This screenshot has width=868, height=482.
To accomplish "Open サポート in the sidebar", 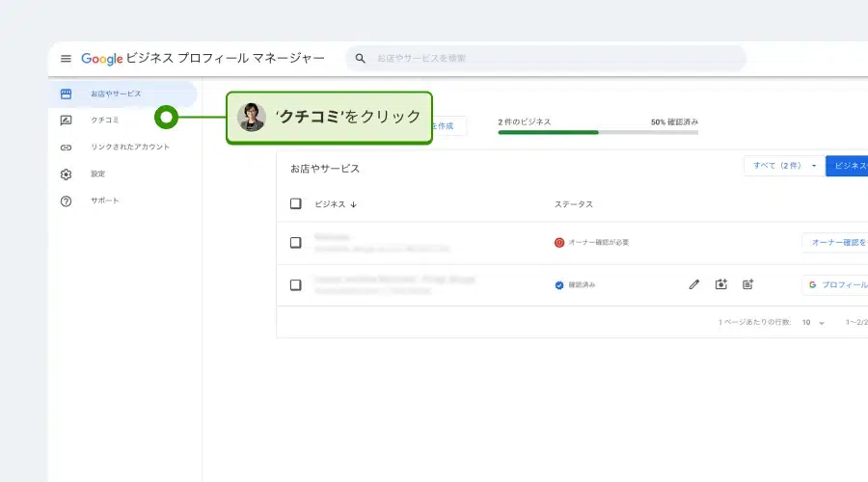I will coord(104,201).
